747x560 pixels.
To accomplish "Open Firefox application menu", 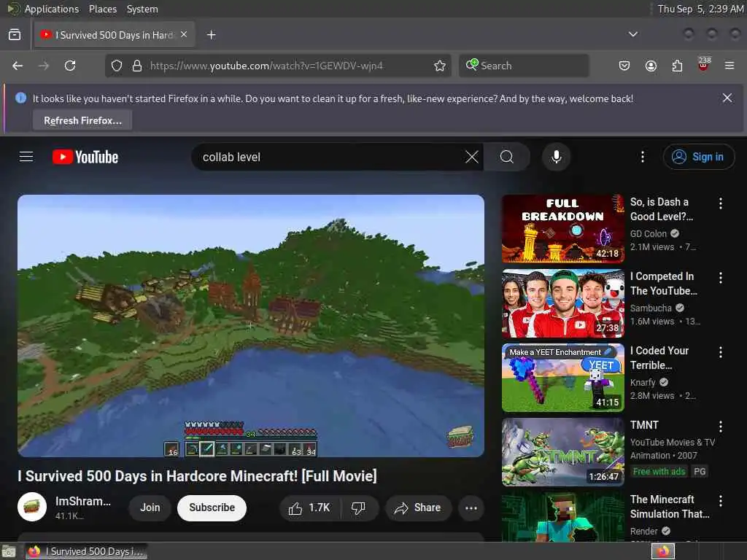I will pyautogui.click(x=729, y=66).
